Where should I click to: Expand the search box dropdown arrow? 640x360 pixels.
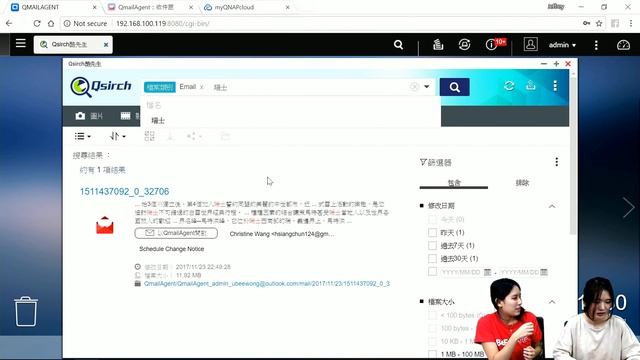coord(427,87)
